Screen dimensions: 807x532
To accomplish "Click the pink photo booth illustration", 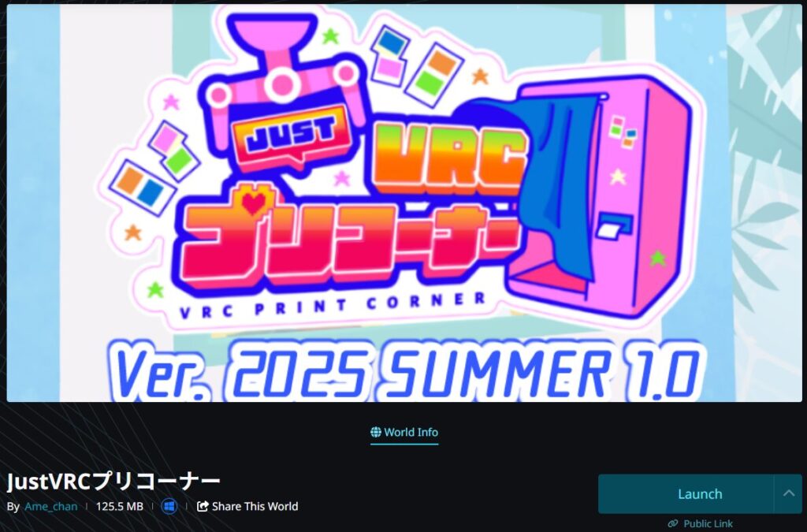I will 608,201.
